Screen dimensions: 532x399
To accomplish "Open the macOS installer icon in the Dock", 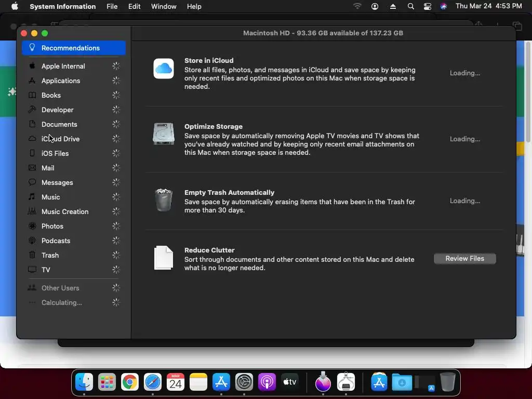I will point(323,381).
